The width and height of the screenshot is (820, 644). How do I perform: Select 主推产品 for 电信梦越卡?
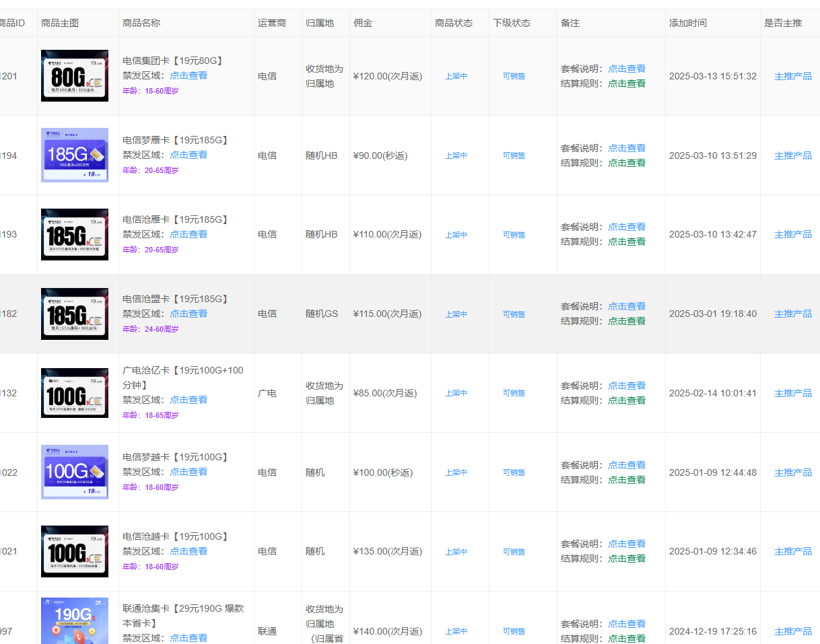793,472
